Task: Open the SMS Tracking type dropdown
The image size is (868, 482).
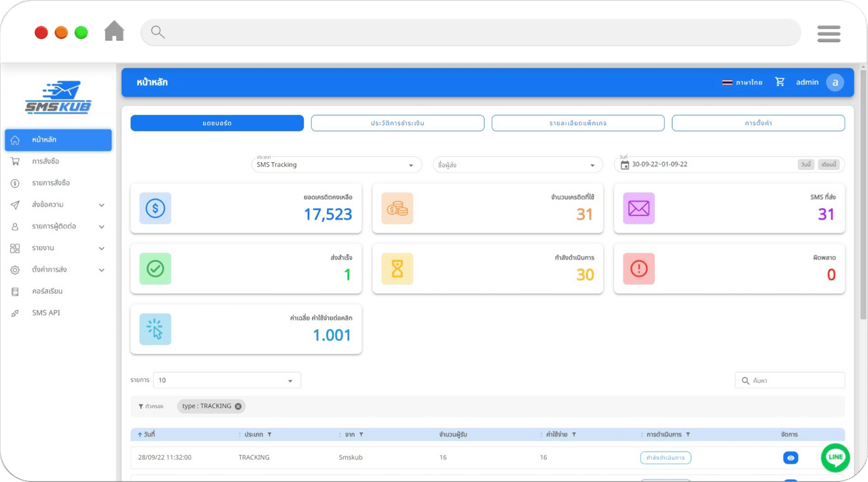Action: point(336,165)
